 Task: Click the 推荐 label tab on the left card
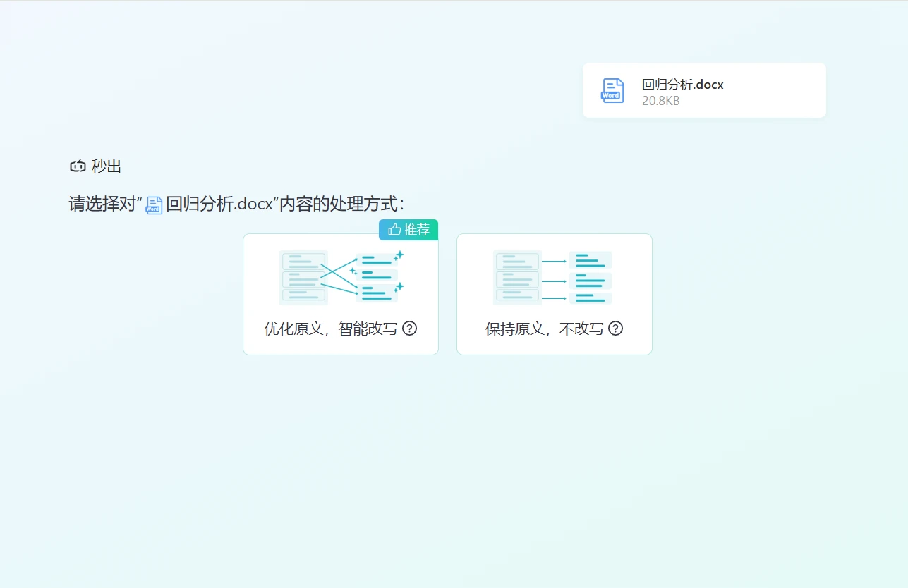(x=414, y=229)
